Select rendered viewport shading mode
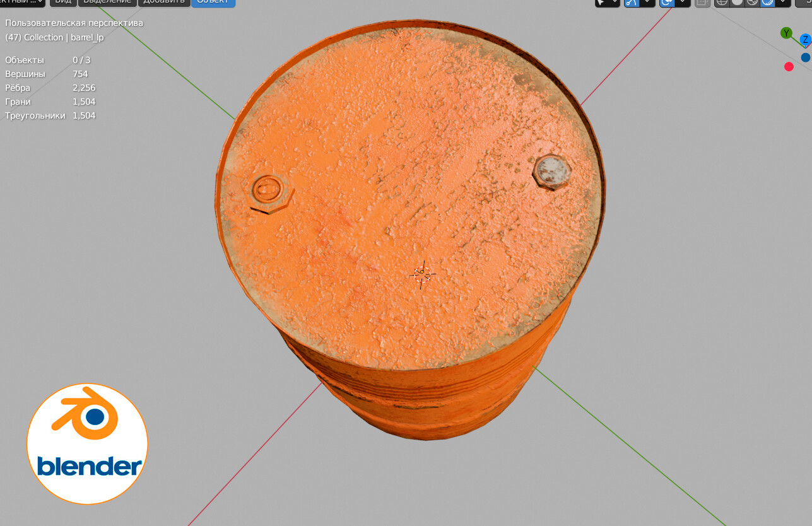The width and height of the screenshot is (812, 526). 767,3
